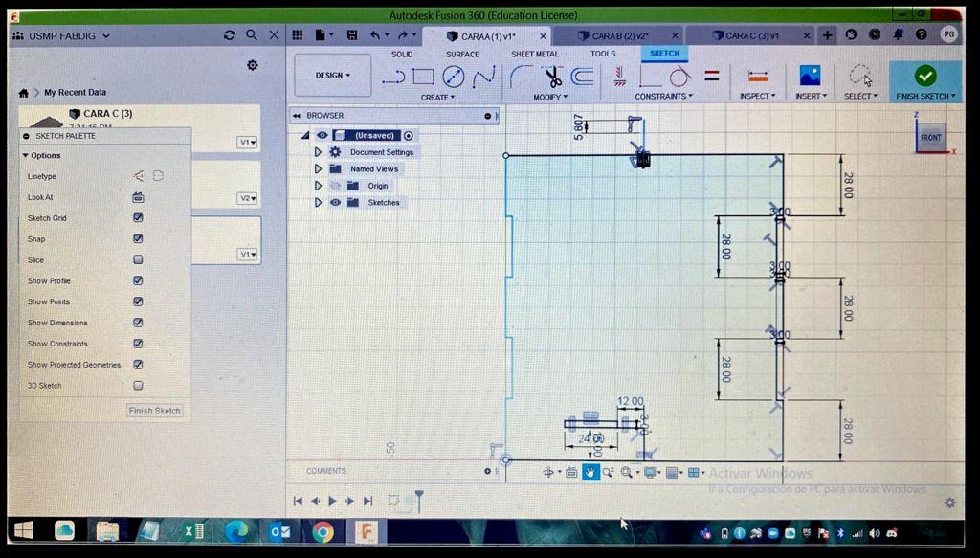Image resolution: width=980 pixels, height=558 pixels.
Task: Switch to the TOOLS tab
Action: pos(603,54)
